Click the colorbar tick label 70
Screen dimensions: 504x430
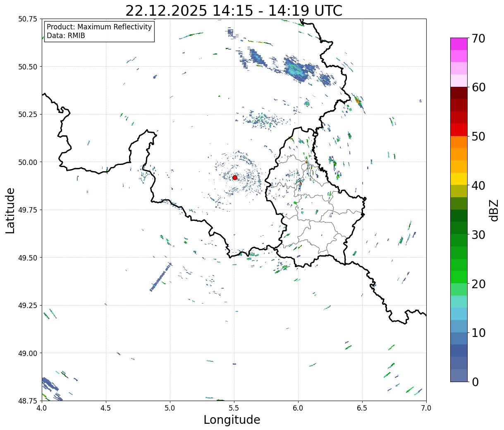[x=478, y=38]
